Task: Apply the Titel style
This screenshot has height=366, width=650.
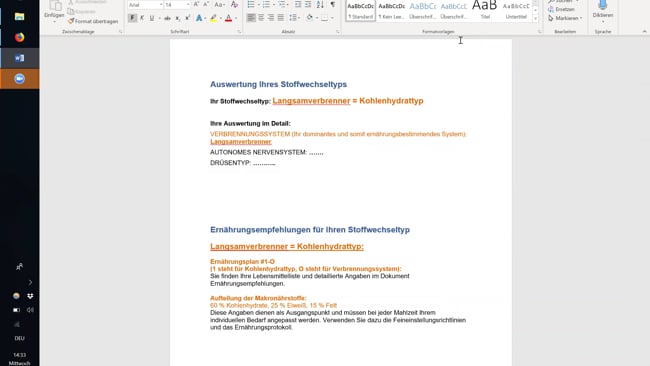Action: tap(485, 10)
